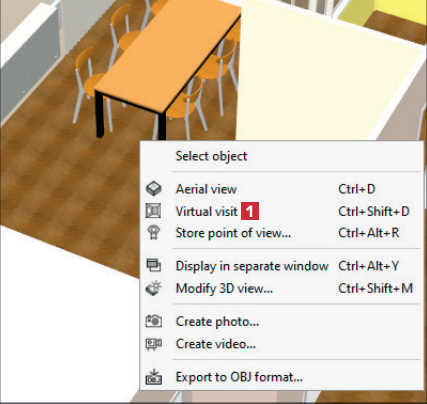Click the red number 1 marker
The height and width of the screenshot is (404, 427).
pos(250,211)
